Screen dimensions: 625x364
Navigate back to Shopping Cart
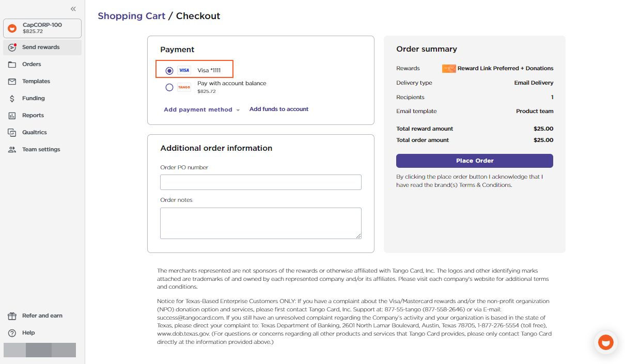pos(131,16)
